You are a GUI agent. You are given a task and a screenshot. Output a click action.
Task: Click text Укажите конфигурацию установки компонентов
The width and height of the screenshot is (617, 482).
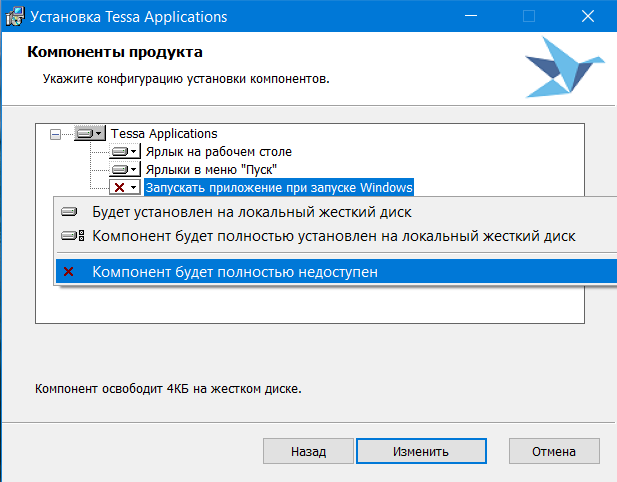pos(186,79)
